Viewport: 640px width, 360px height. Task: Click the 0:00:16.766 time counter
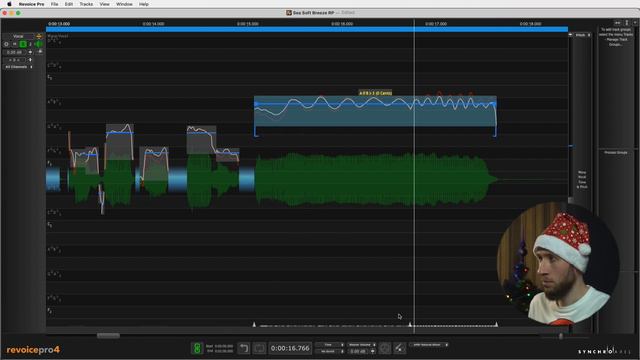pyautogui.click(x=290, y=348)
